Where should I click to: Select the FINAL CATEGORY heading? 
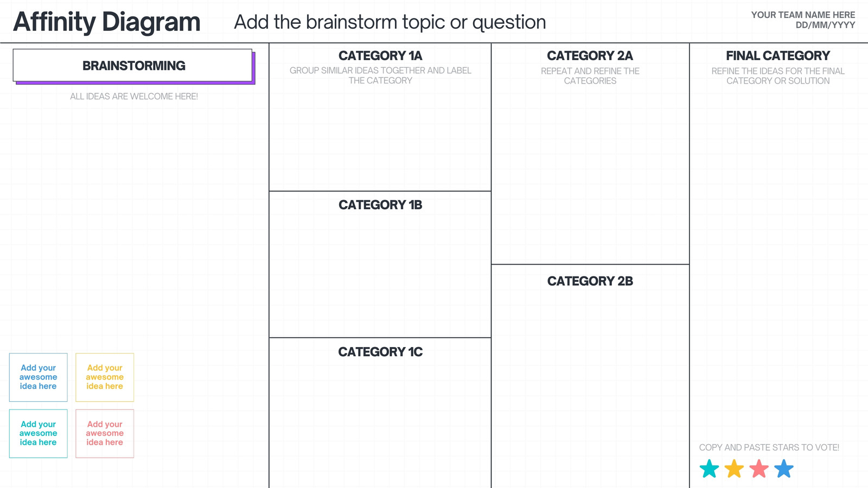click(778, 56)
